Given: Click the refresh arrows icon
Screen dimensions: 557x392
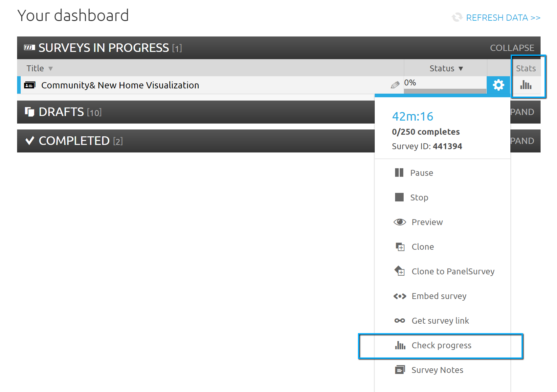Looking at the screenshot, I should point(457,17).
